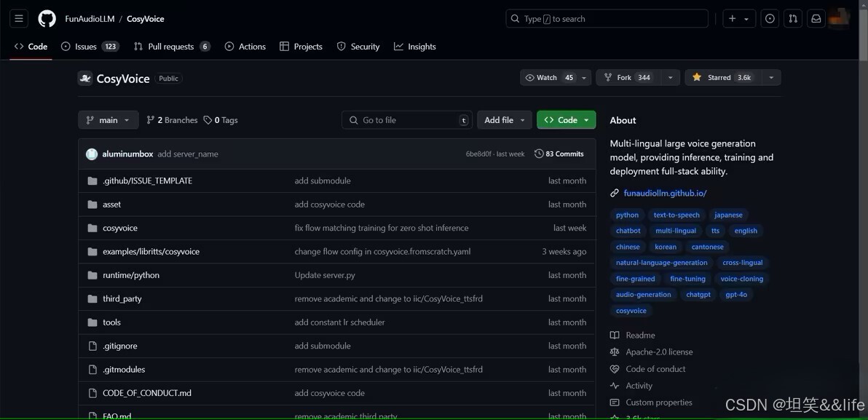Click the Apache-2.0 license scale icon

(x=615, y=352)
